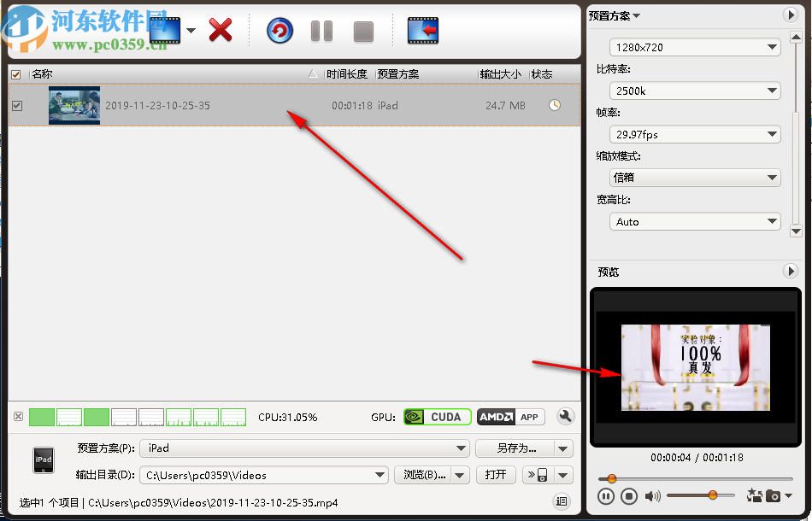
Task: Uncheck the 2019-11-23-10-25-35 video item
Action: pyautogui.click(x=18, y=106)
